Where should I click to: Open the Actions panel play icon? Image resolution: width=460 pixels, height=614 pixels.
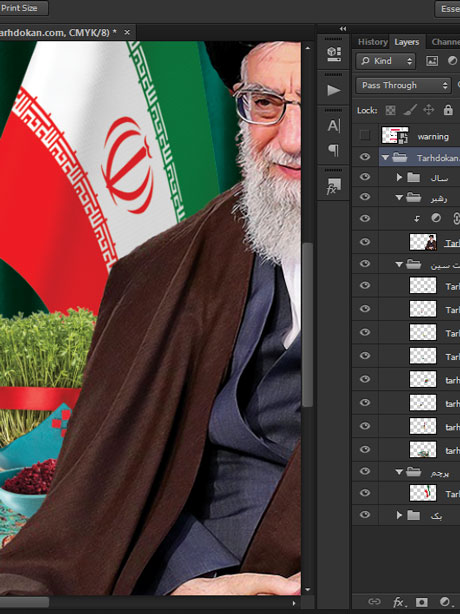coord(334,90)
